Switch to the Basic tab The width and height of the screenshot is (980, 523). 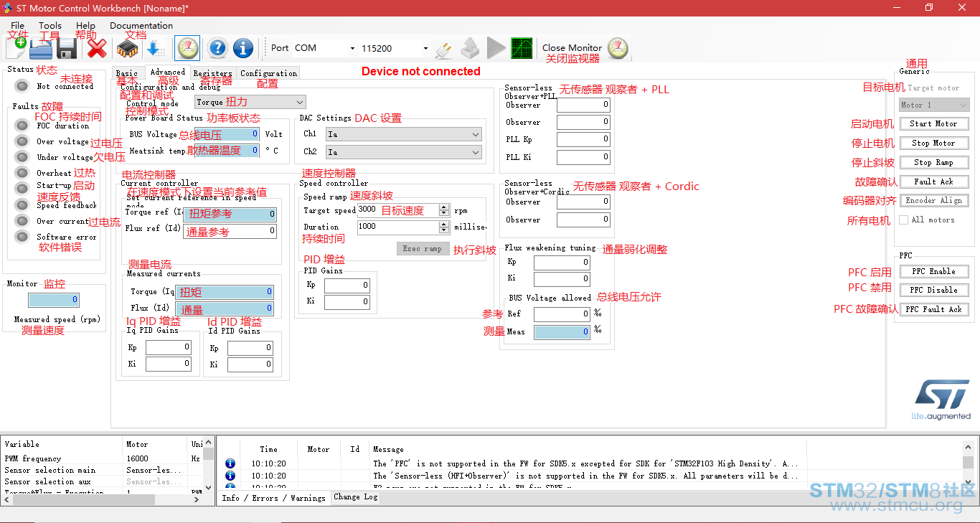[127, 73]
